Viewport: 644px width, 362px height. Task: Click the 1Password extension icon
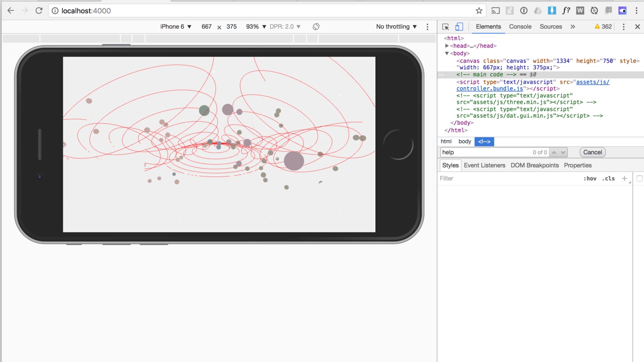click(524, 11)
